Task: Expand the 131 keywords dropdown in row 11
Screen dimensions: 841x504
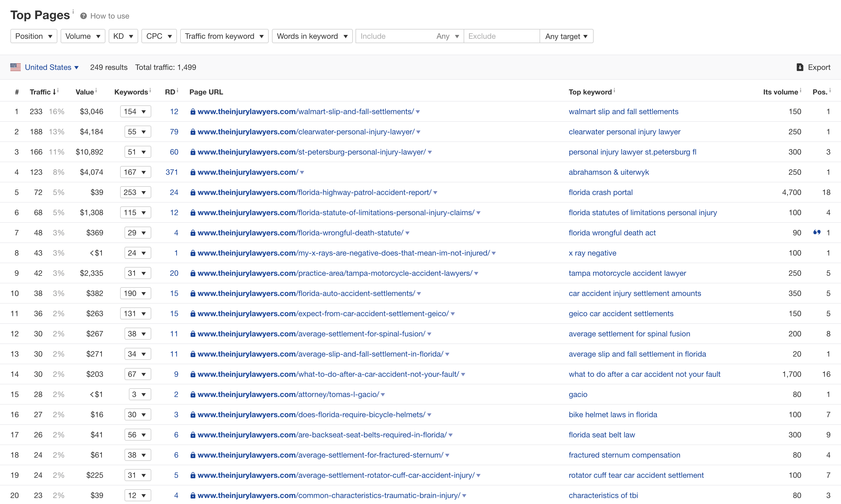Action: coord(135,313)
